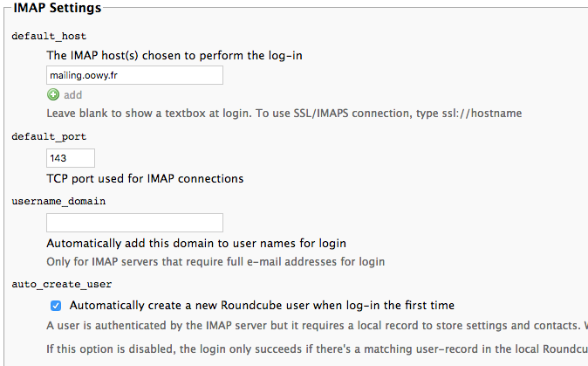Click the "Automatically create a new Roundcube user" label

click(262, 306)
